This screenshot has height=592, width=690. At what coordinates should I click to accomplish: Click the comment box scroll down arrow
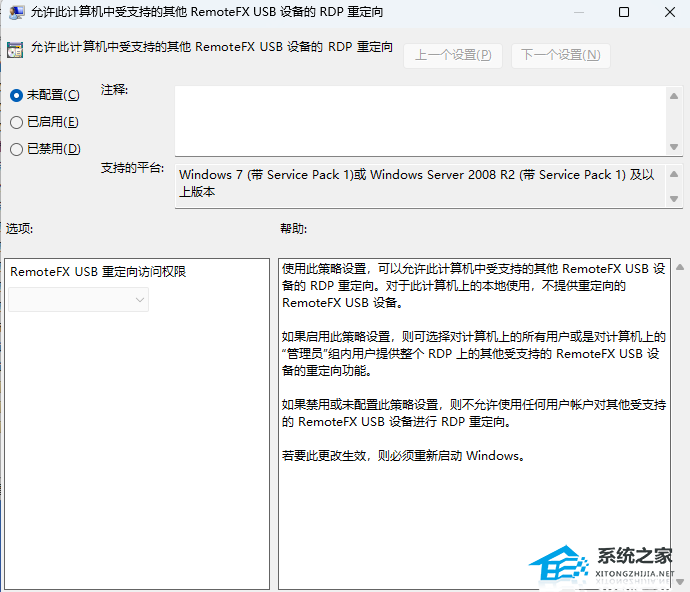coord(674,147)
